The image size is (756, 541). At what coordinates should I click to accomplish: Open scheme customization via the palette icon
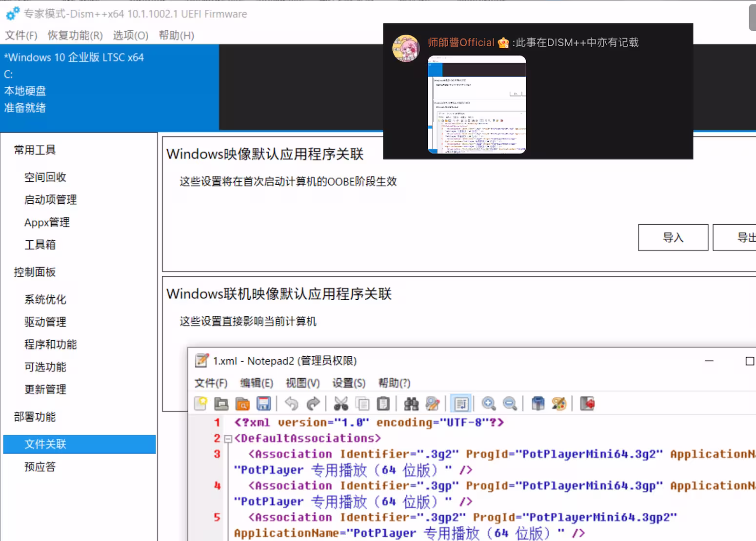(559, 404)
